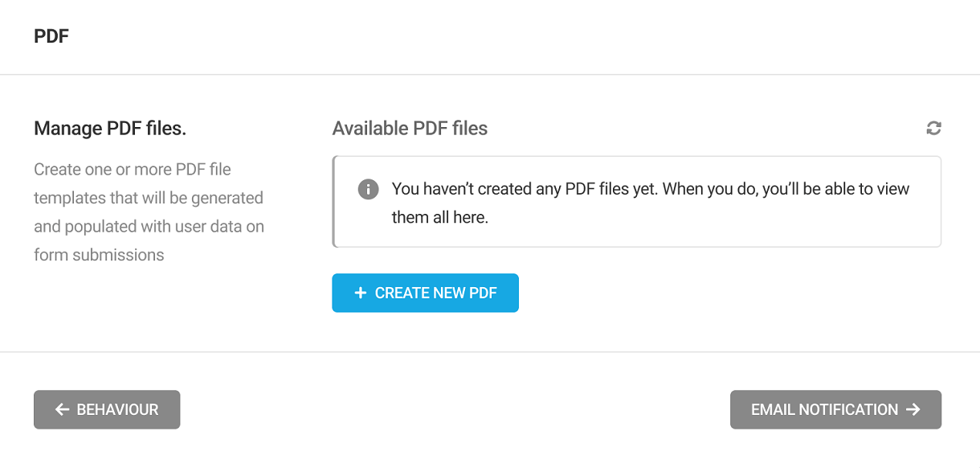Click the 'You haven't created any PDF files' notice

click(636, 202)
